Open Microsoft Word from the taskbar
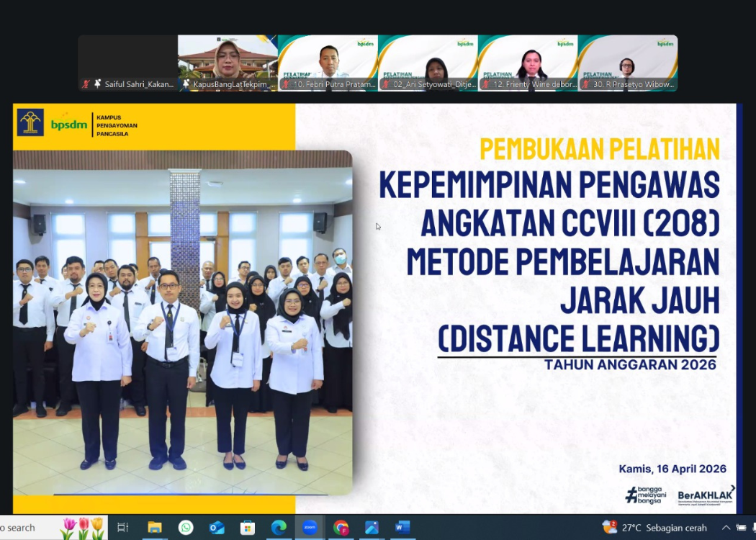The width and height of the screenshot is (756, 540). (402, 528)
